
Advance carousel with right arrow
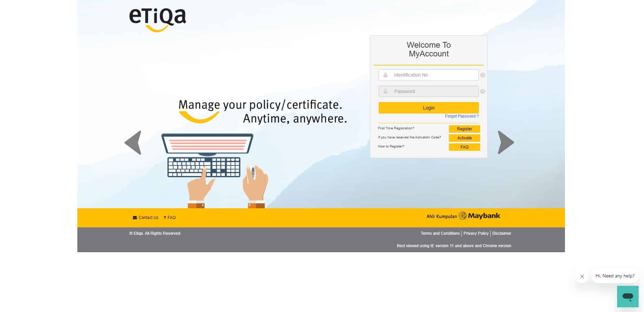pos(506,142)
